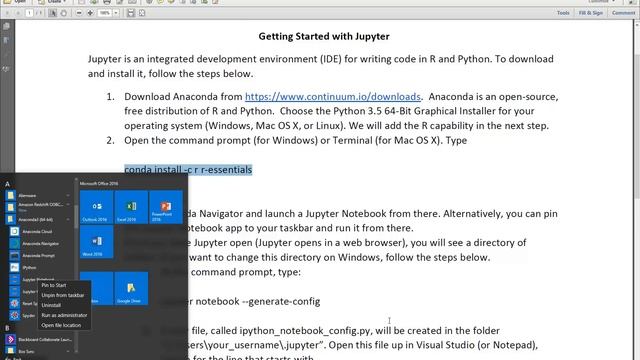
Task: Click the fit-width scrolling mode icon
Action: 131,13
